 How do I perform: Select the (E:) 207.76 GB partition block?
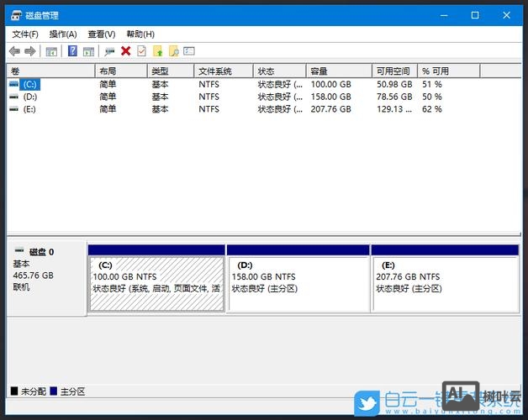[x=445, y=279]
